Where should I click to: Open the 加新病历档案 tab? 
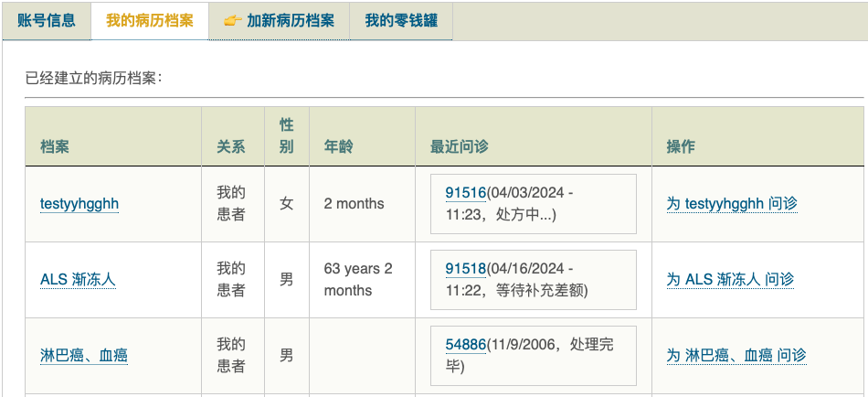click(290, 20)
